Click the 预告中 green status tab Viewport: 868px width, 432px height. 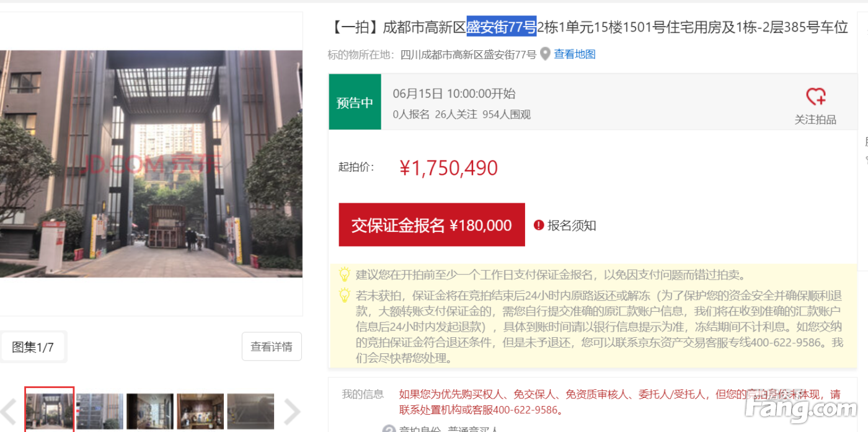[355, 102]
